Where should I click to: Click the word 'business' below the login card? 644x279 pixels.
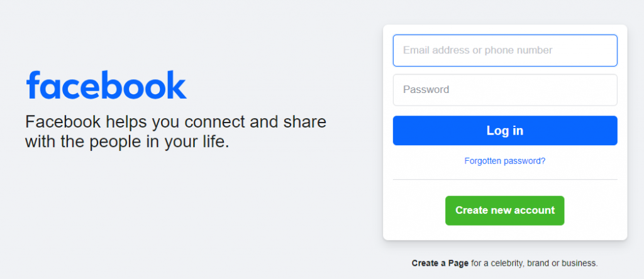580,263
